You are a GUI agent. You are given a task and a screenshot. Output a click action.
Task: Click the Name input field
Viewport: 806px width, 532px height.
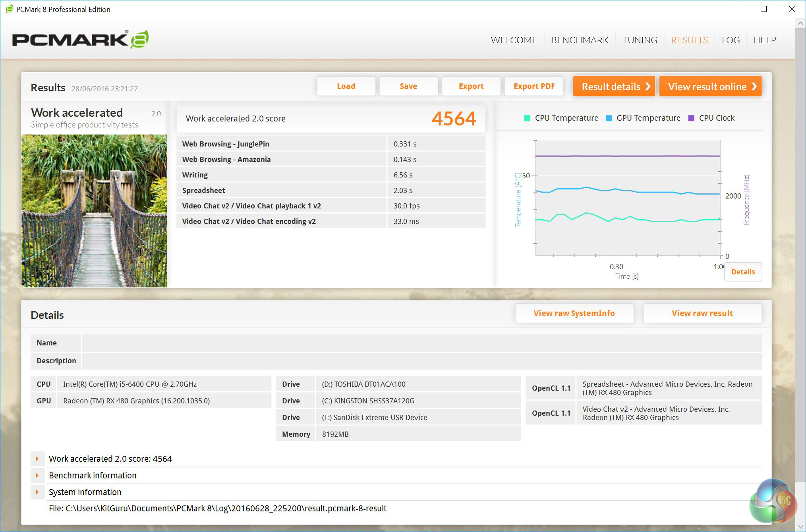pyautogui.click(x=421, y=343)
